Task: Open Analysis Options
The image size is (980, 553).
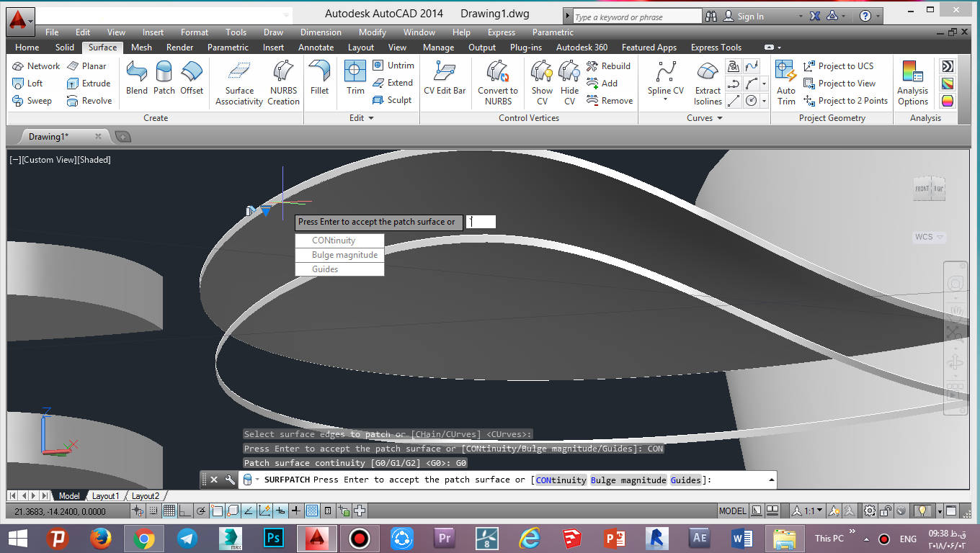Action: pos(913,83)
